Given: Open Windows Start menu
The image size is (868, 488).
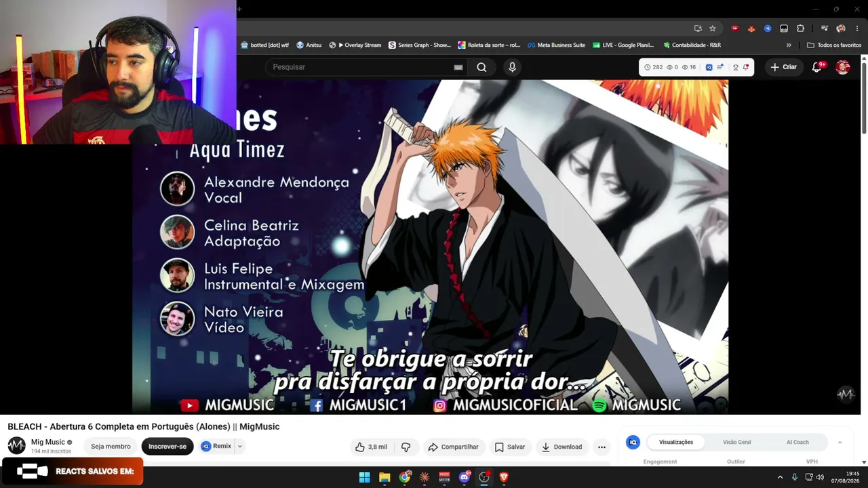Looking at the screenshot, I should [365, 477].
